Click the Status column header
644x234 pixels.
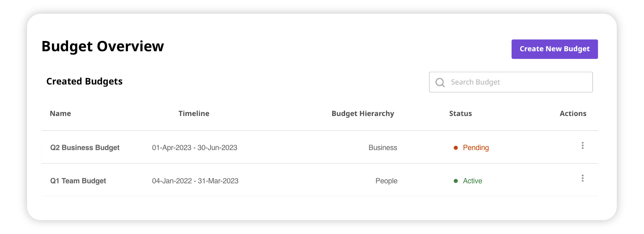click(x=460, y=114)
